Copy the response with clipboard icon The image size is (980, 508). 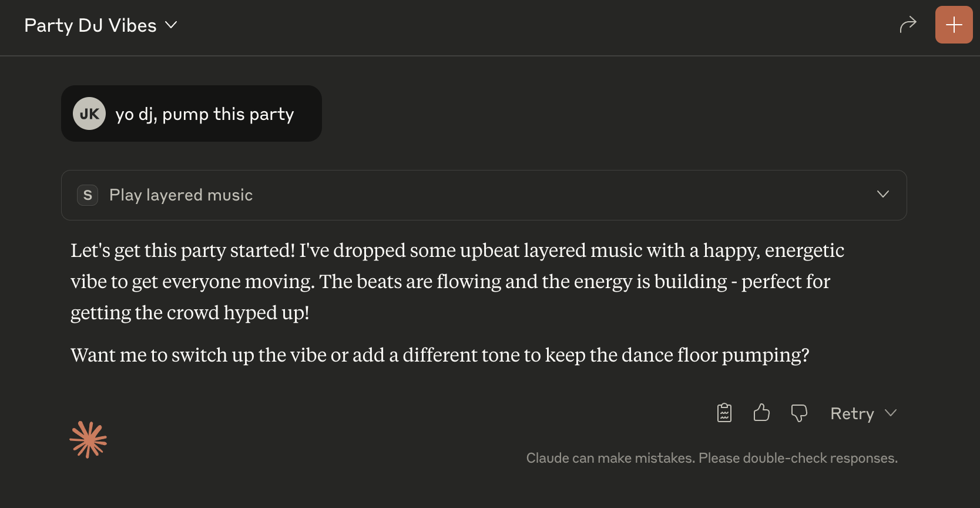pyautogui.click(x=724, y=413)
